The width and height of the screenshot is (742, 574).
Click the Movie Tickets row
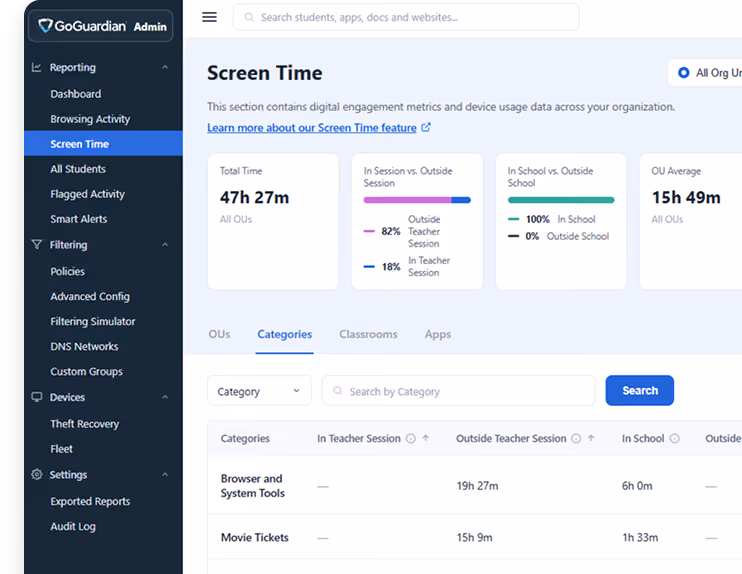pos(475,537)
